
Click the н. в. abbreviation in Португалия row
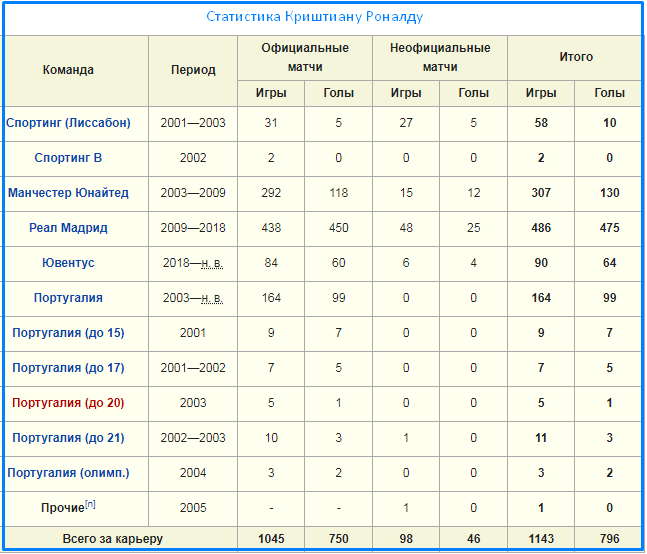(212, 298)
